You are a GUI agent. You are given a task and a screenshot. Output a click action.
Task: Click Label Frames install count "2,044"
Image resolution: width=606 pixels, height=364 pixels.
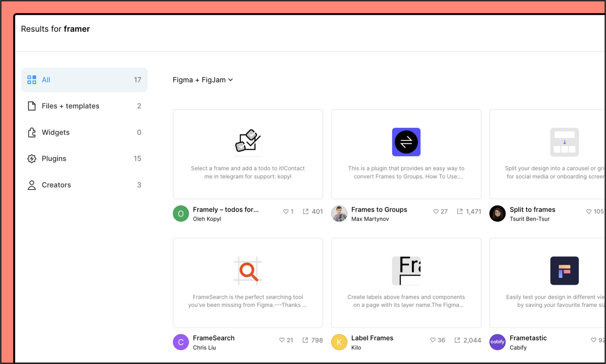point(472,340)
